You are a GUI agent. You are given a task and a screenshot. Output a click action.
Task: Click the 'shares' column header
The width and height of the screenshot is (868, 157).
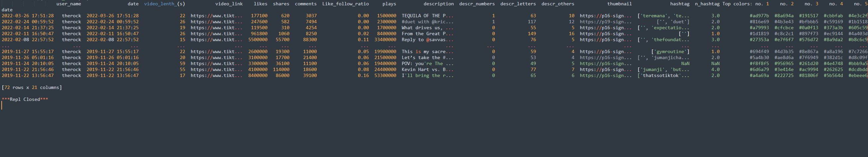[x=281, y=4]
